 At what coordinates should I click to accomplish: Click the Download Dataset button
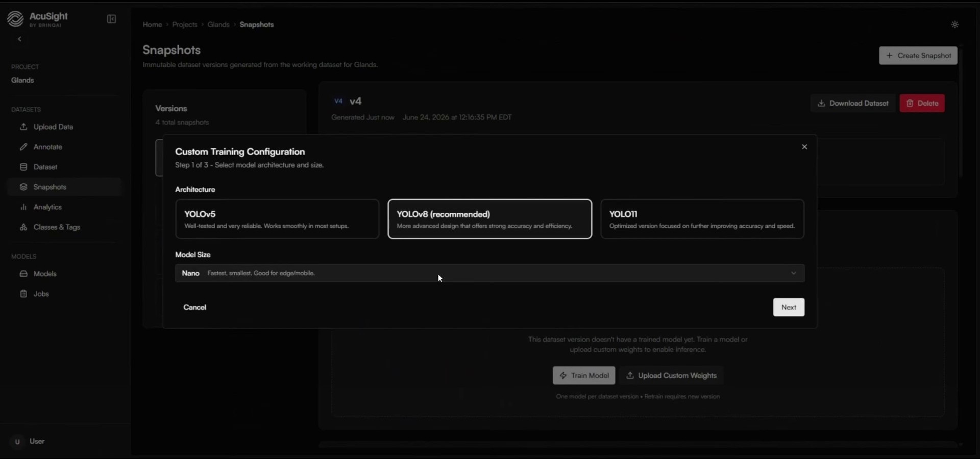(852, 103)
